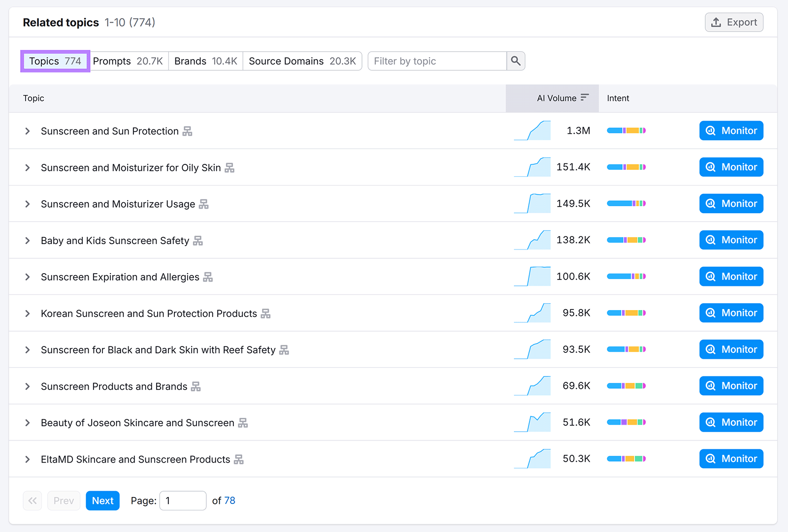Monitor the Sunscreen Expiration and Allergies topic

pyautogui.click(x=731, y=276)
